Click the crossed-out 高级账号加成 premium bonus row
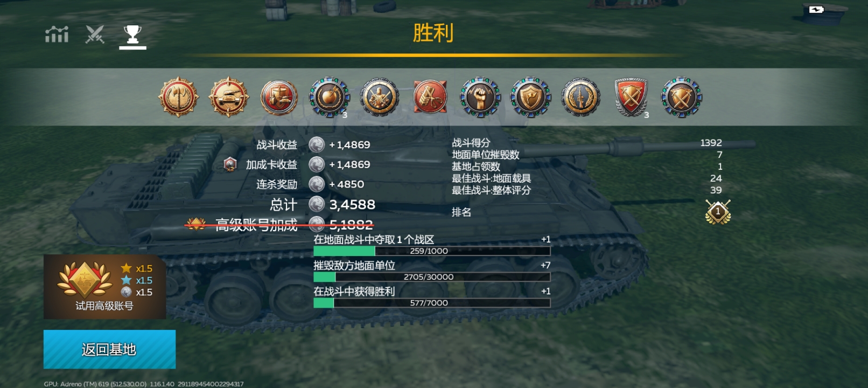This screenshot has width=868, height=388. click(279, 225)
